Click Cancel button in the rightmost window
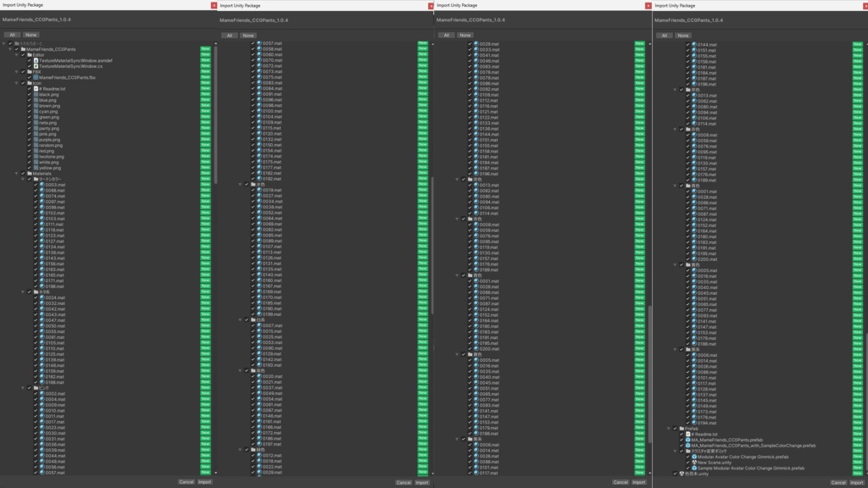Image resolution: width=868 pixels, height=488 pixels. point(838,482)
